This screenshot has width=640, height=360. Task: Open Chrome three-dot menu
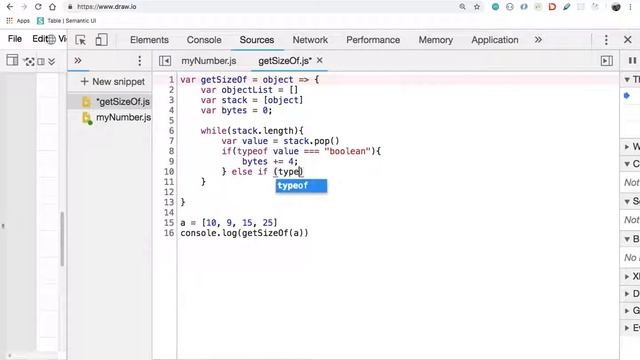(x=631, y=7)
